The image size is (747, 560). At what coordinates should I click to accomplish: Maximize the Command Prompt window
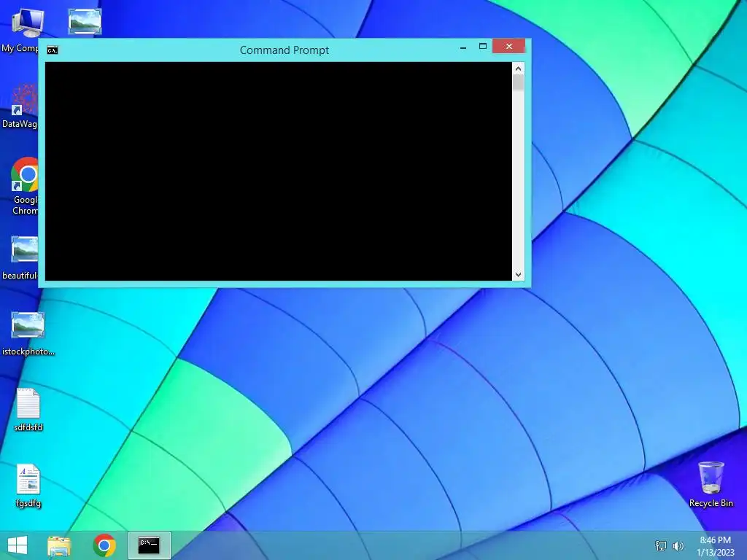[483, 46]
